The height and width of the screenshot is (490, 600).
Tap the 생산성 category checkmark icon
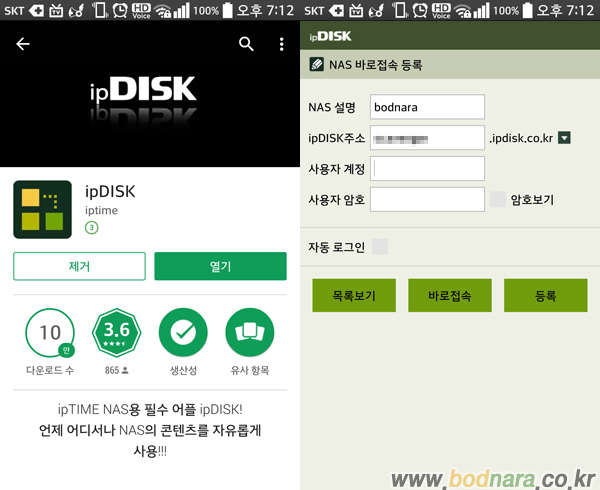pyautogui.click(x=183, y=334)
